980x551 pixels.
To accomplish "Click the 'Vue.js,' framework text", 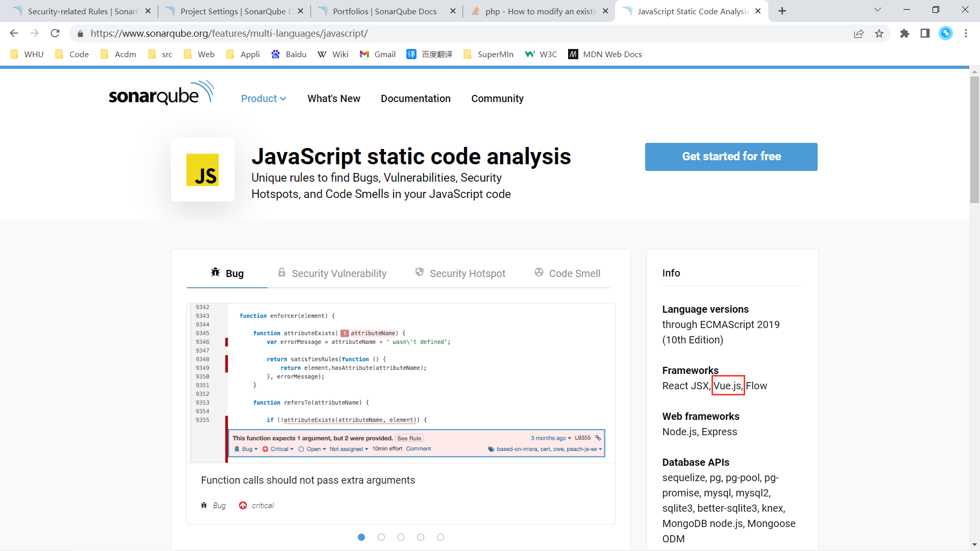I will click(728, 386).
